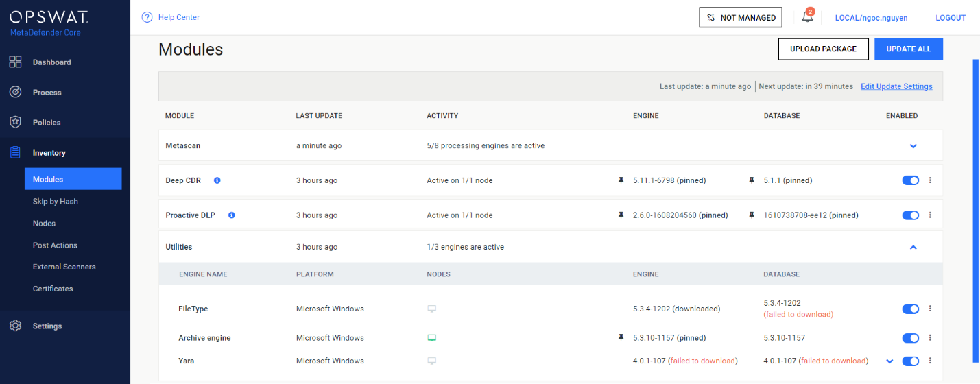Click the '2.6.0-1608204560 (pinned)' engine version
The image size is (980, 384).
(x=680, y=215)
